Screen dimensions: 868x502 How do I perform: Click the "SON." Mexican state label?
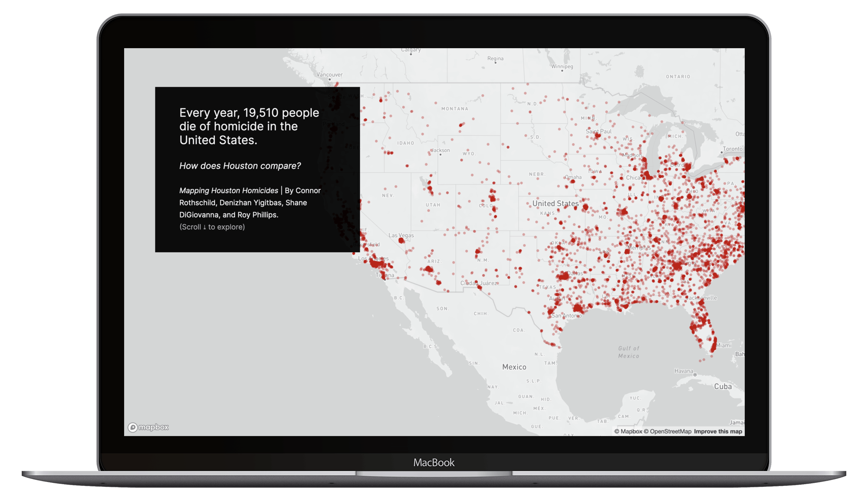click(443, 309)
